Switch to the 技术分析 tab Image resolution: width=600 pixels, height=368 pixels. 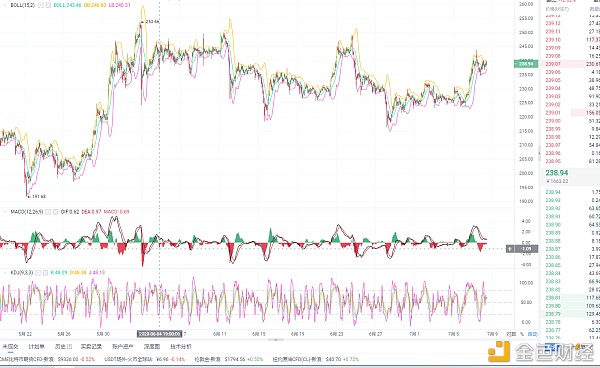click(181, 347)
